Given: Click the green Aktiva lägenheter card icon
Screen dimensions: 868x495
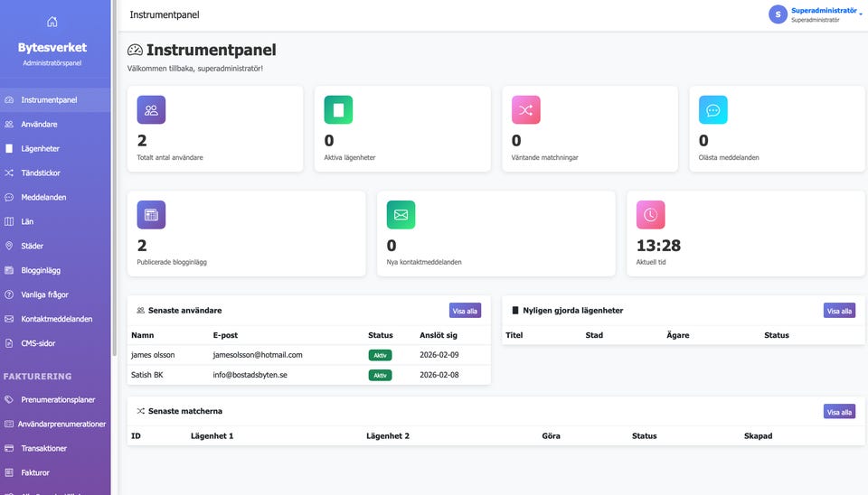Looking at the screenshot, I should coord(338,110).
